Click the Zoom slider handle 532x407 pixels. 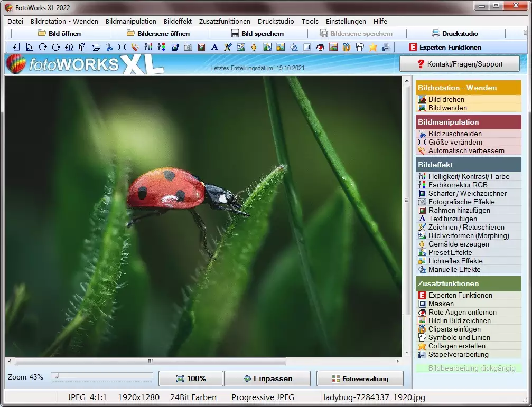pos(57,376)
